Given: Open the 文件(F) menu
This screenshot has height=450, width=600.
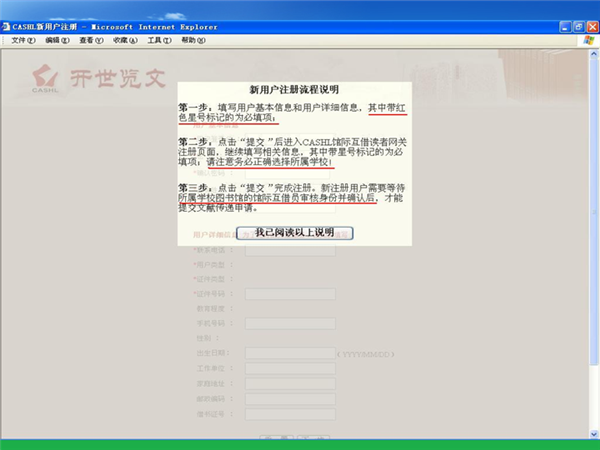Looking at the screenshot, I should [23, 40].
